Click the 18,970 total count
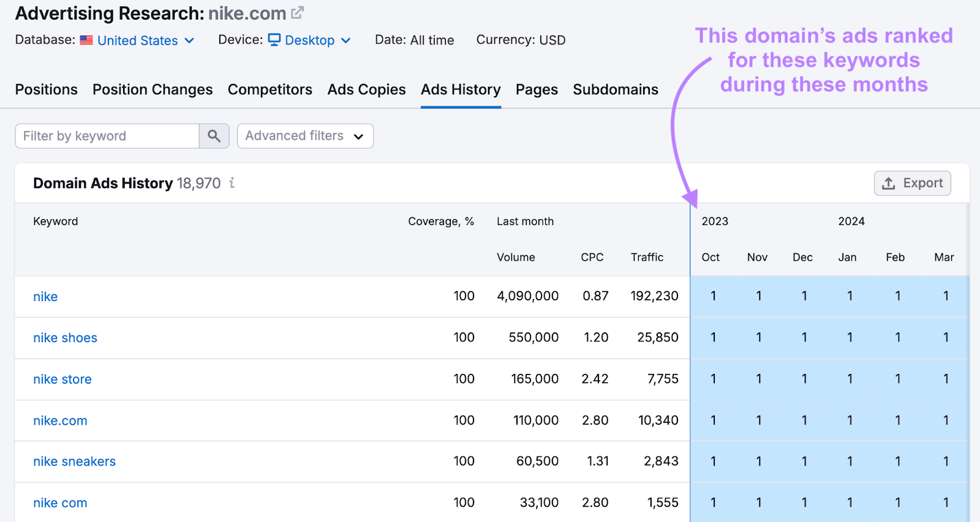 click(198, 183)
